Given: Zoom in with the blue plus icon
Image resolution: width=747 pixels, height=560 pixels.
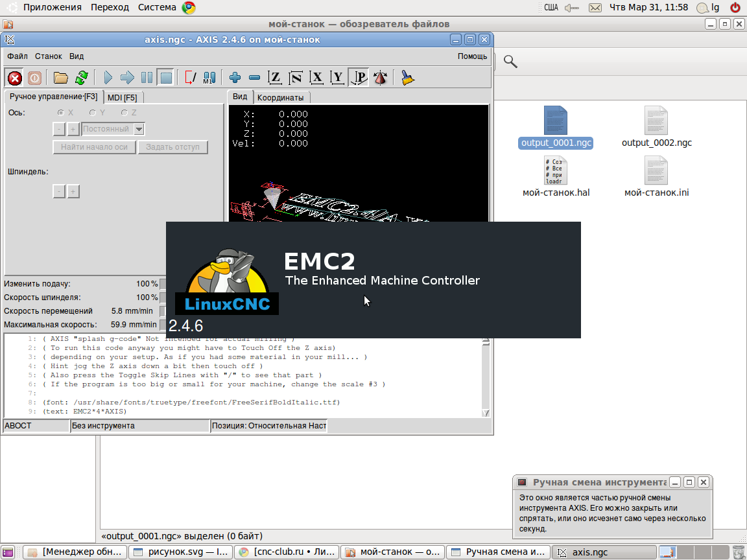Looking at the screenshot, I should click(x=235, y=78).
